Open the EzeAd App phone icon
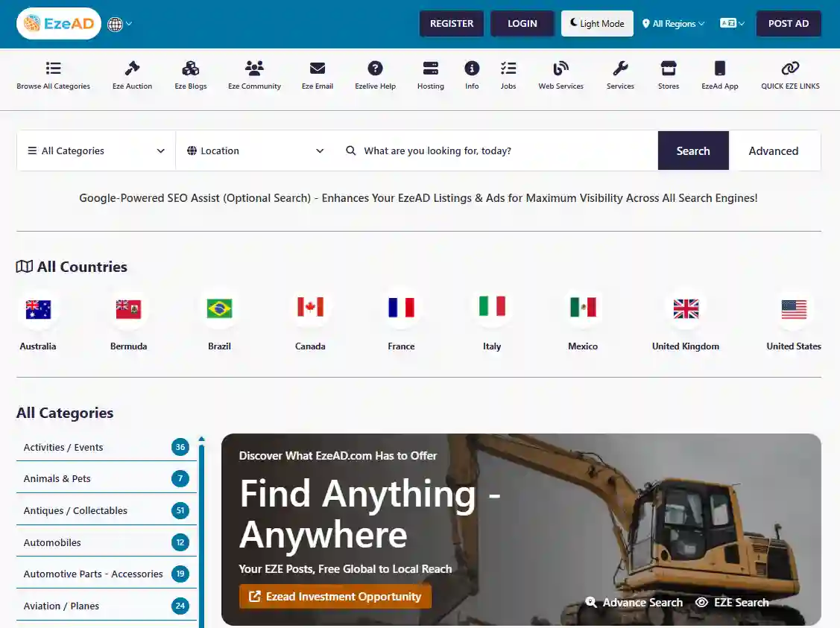The height and width of the screenshot is (628, 840). tap(719, 69)
